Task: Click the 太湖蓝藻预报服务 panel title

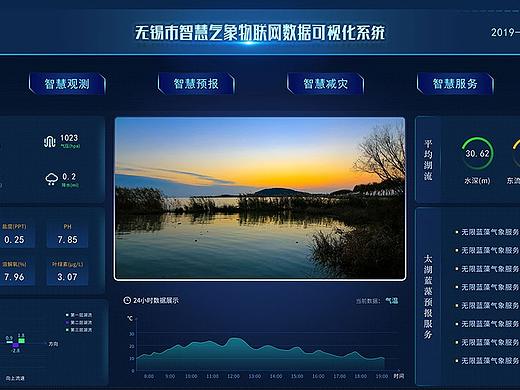Action: coord(428,297)
